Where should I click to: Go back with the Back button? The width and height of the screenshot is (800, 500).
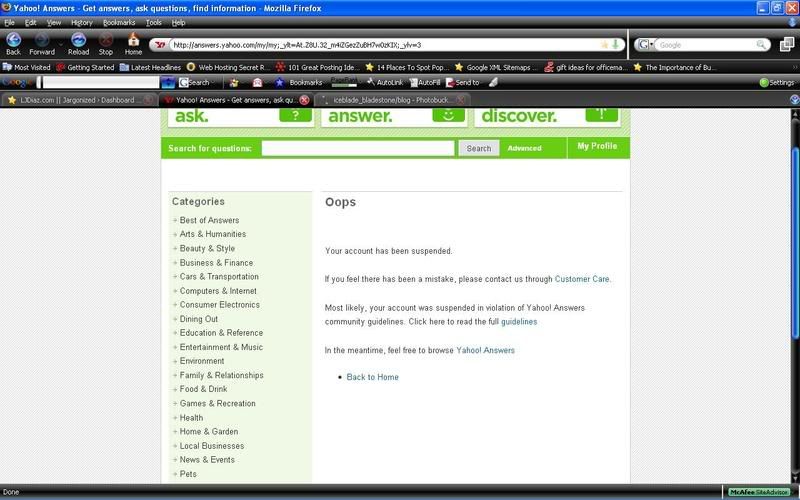[x=13, y=43]
